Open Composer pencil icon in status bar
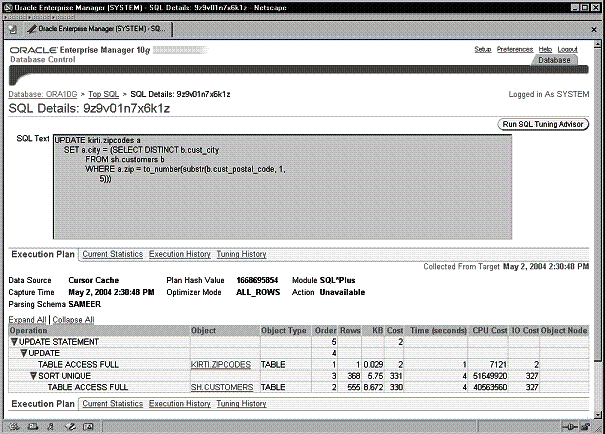This screenshot has height=434, width=605. coord(70,427)
